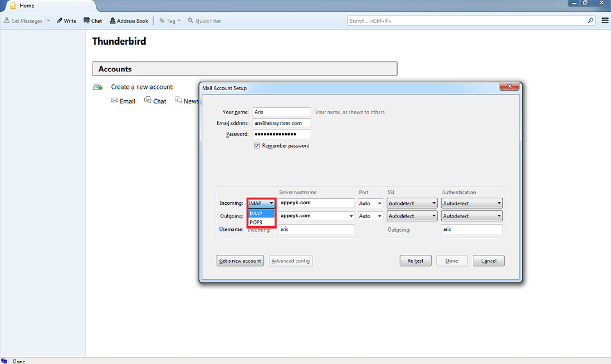Click the Write button

click(66, 21)
